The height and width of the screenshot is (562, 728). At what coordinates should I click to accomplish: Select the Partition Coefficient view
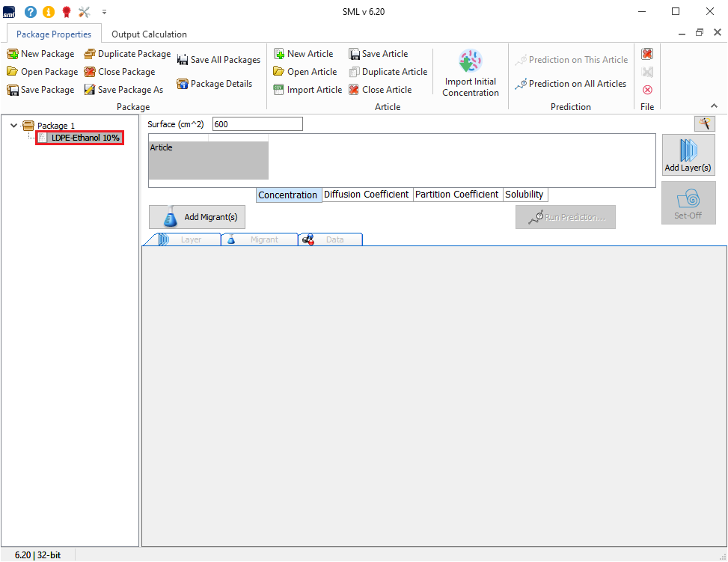[x=456, y=195]
